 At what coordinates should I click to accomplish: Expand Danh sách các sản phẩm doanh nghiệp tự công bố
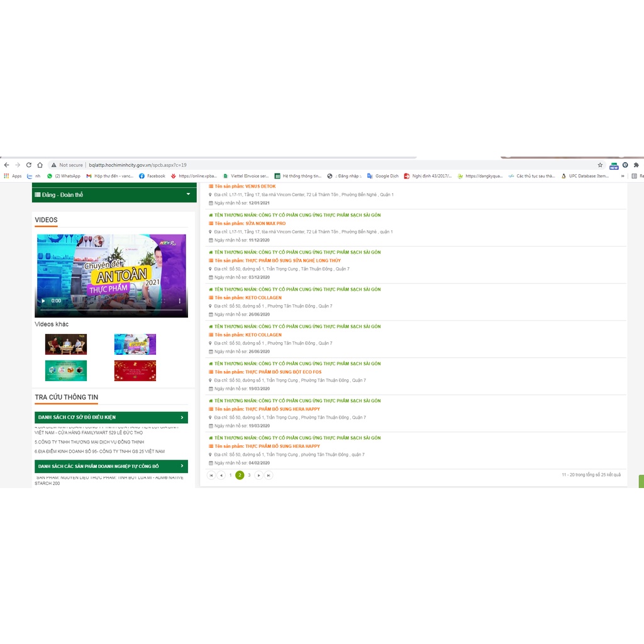pos(111,466)
